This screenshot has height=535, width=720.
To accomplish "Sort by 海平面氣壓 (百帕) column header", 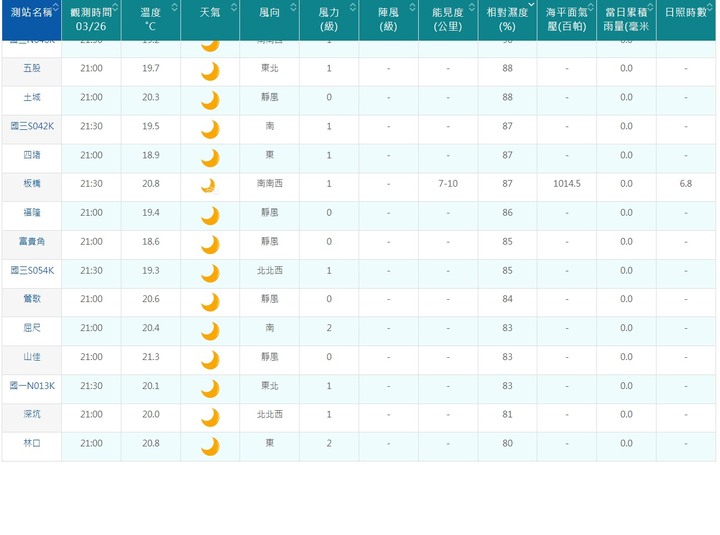I will (x=567, y=19).
